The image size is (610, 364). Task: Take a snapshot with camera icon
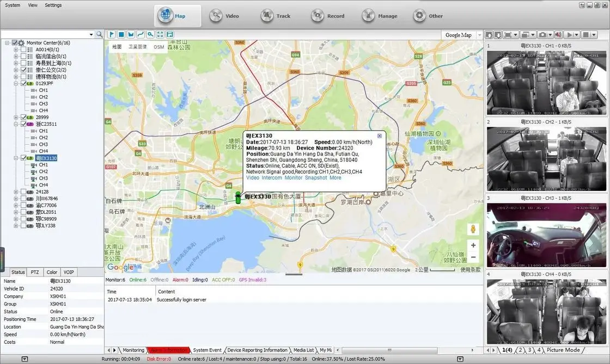[x=542, y=35]
